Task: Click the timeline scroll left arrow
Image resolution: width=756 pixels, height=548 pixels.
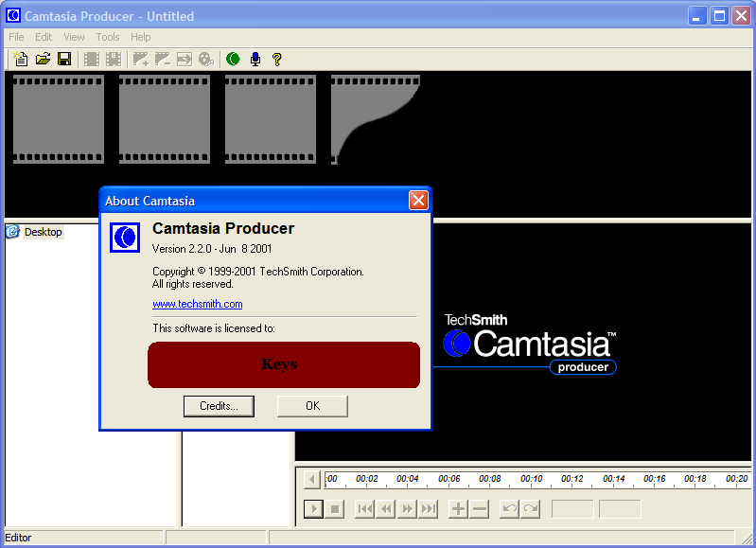Action: click(x=312, y=480)
